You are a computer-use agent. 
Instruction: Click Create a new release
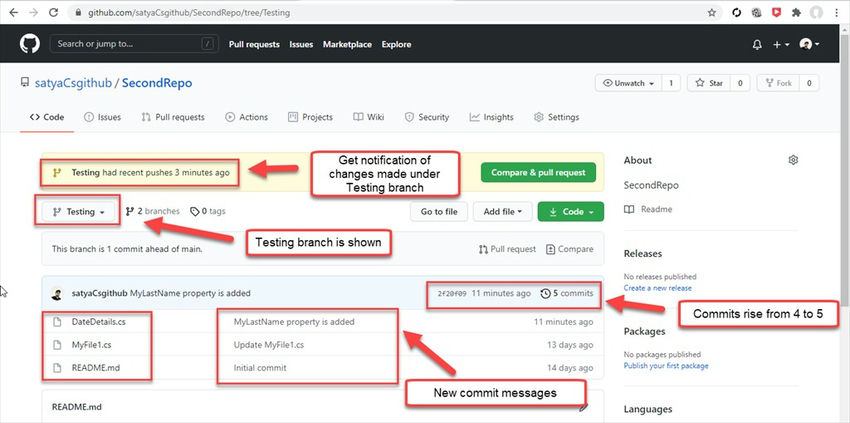pyautogui.click(x=658, y=288)
